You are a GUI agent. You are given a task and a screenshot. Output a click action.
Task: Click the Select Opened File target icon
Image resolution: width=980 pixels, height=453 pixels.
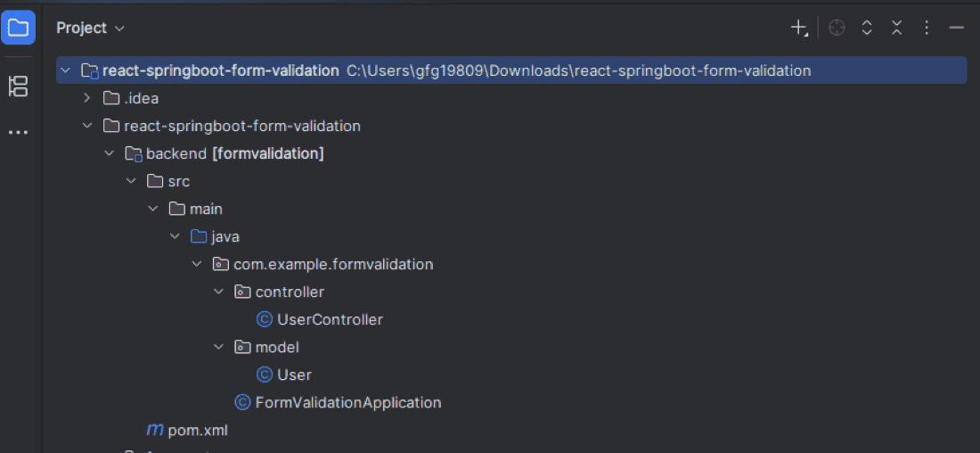coord(837,28)
